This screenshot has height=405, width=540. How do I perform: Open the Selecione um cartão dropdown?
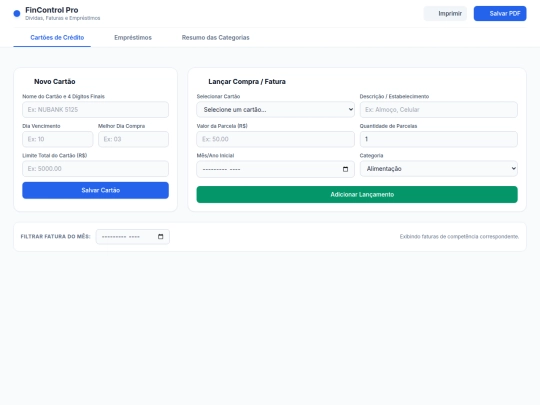[276, 110]
